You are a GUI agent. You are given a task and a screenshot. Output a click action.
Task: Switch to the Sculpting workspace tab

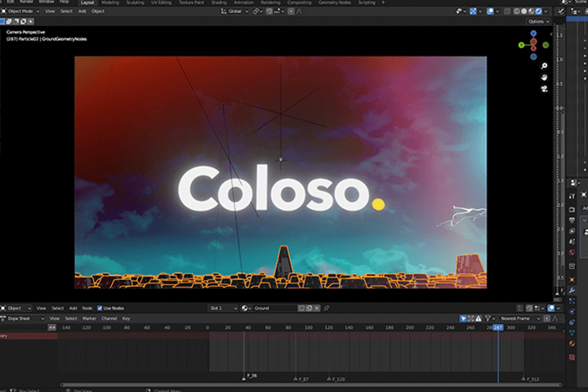coord(135,2)
